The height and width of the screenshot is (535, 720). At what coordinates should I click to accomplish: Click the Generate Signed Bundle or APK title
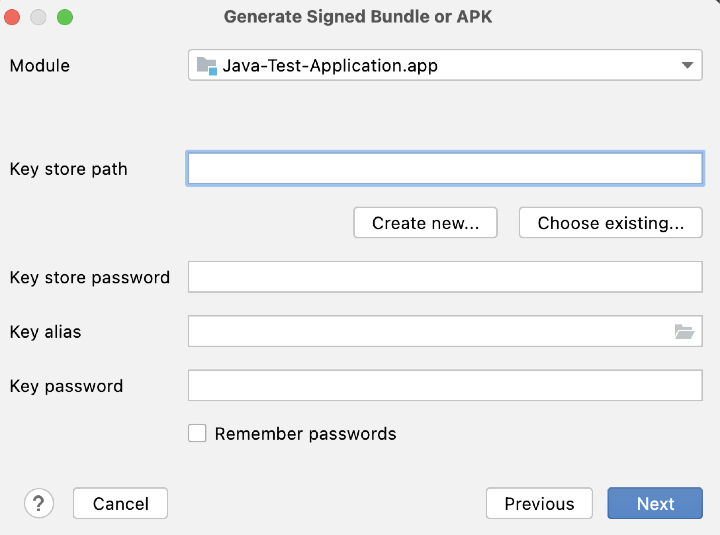pos(358,17)
